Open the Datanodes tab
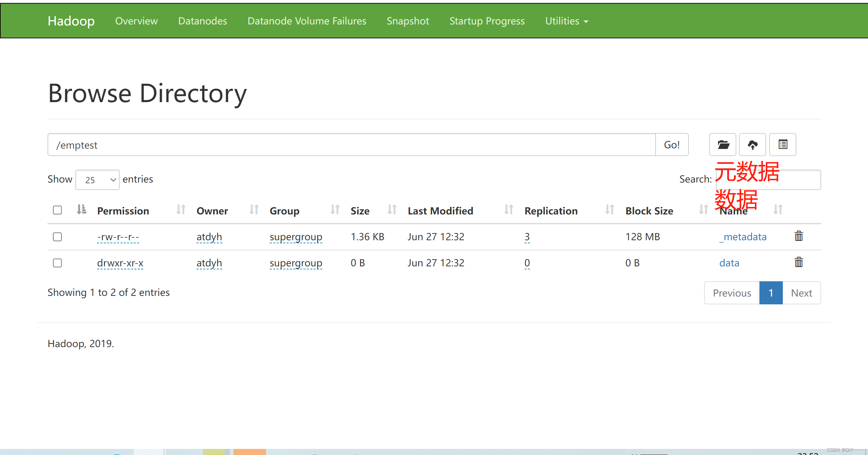Image resolution: width=868 pixels, height=455 pixels. click(203, 21)
